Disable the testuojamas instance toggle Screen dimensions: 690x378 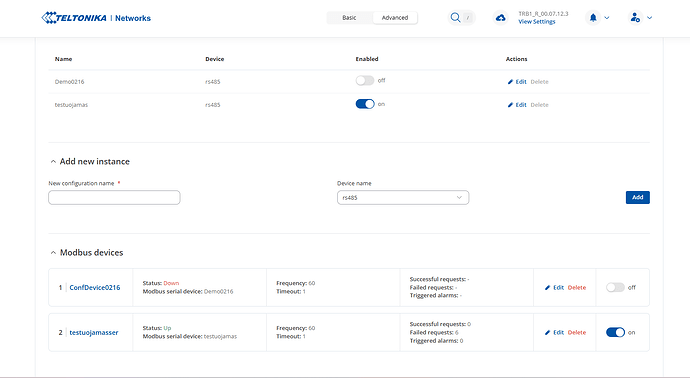pyautogui.click(x=365, y=104)
